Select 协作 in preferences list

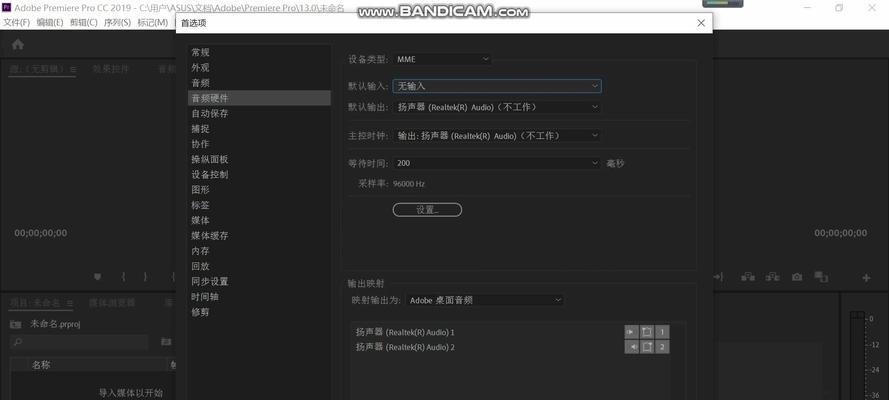[259, 144]
